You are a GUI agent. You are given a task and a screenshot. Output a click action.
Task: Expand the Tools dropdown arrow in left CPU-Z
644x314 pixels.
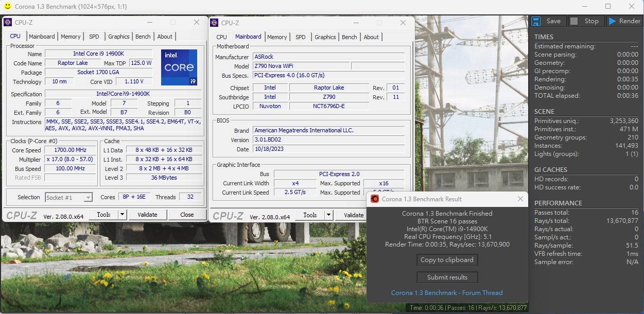tap(123, 215)
